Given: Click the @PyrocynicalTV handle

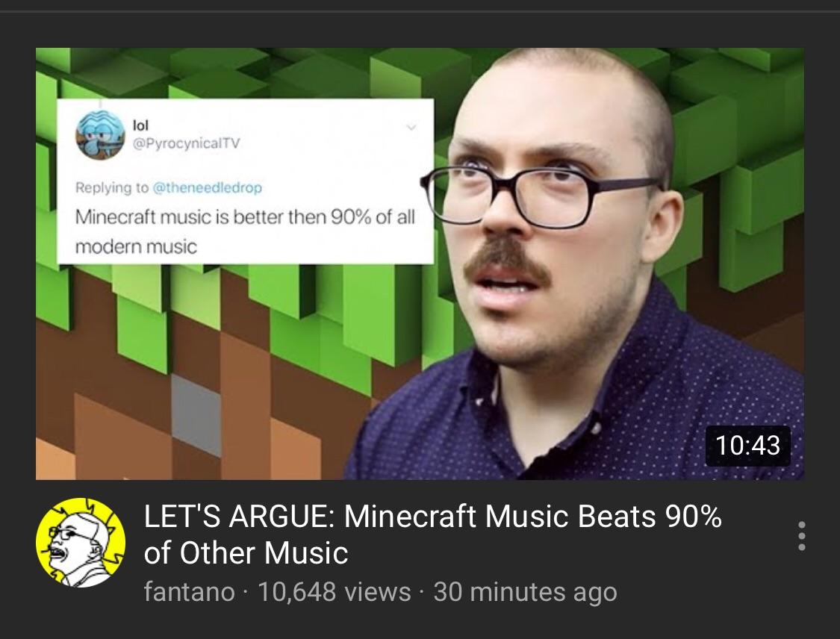Looking at the screenshot, I should click(187, 143).
